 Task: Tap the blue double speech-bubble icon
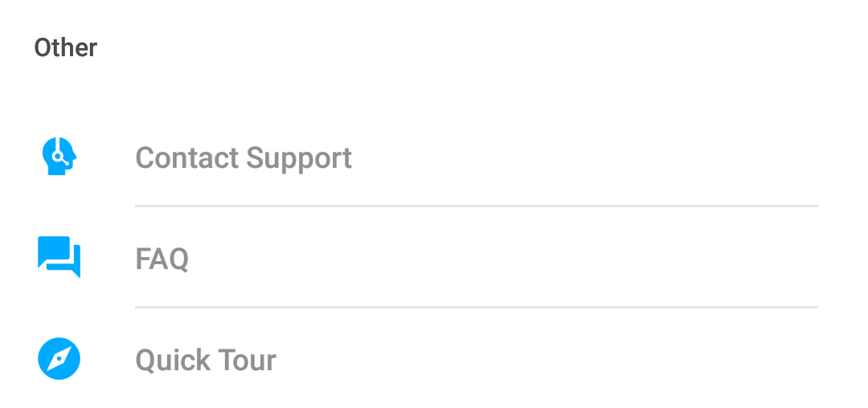59,257
